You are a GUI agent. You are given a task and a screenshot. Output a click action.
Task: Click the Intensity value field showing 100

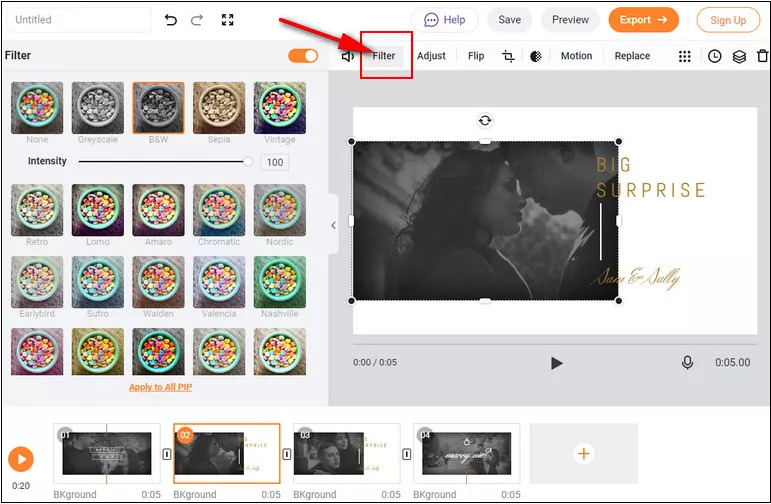coord(274,162)
